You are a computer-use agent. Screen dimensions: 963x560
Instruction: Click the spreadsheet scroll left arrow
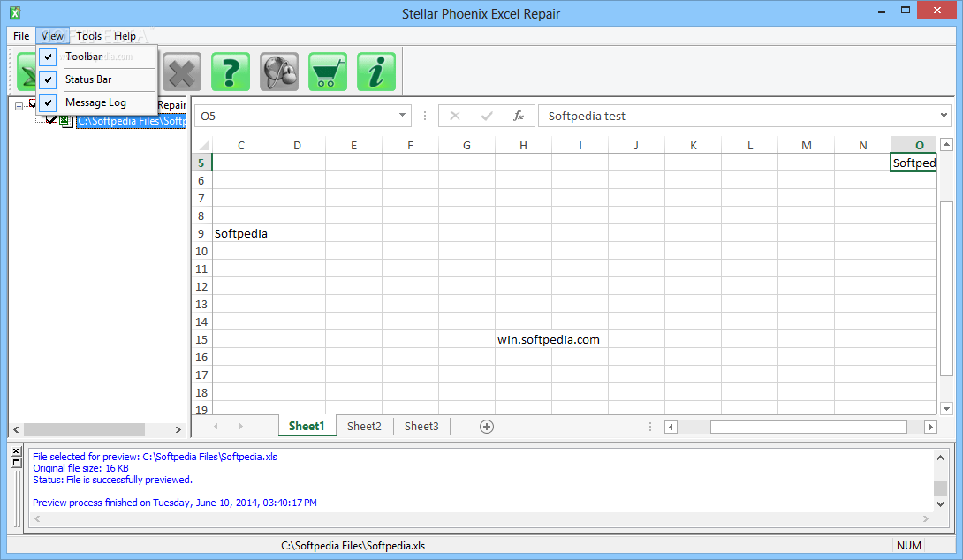click(671, 427)
